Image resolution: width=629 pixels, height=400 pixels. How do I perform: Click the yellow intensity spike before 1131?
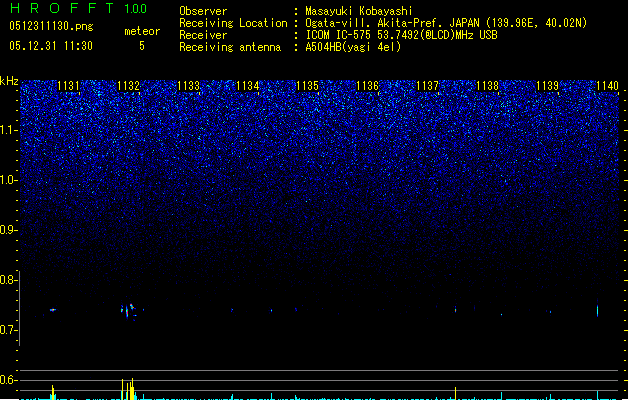(x=53, y=392)
